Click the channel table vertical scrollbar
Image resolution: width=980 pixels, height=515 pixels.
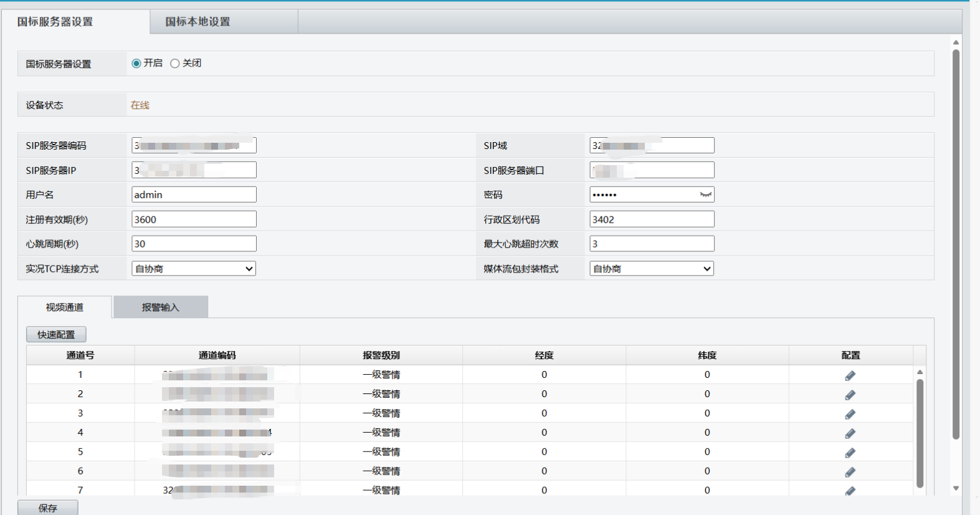coord(920,432)
